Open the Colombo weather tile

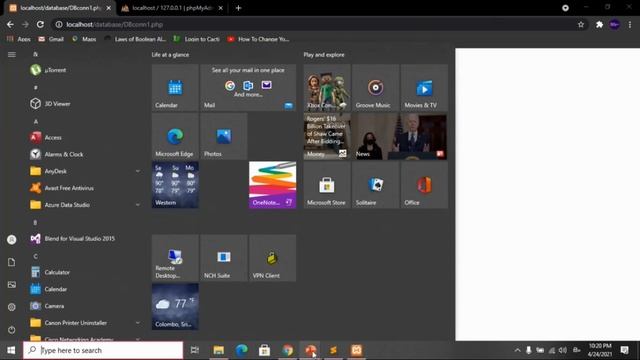point(175,307)
